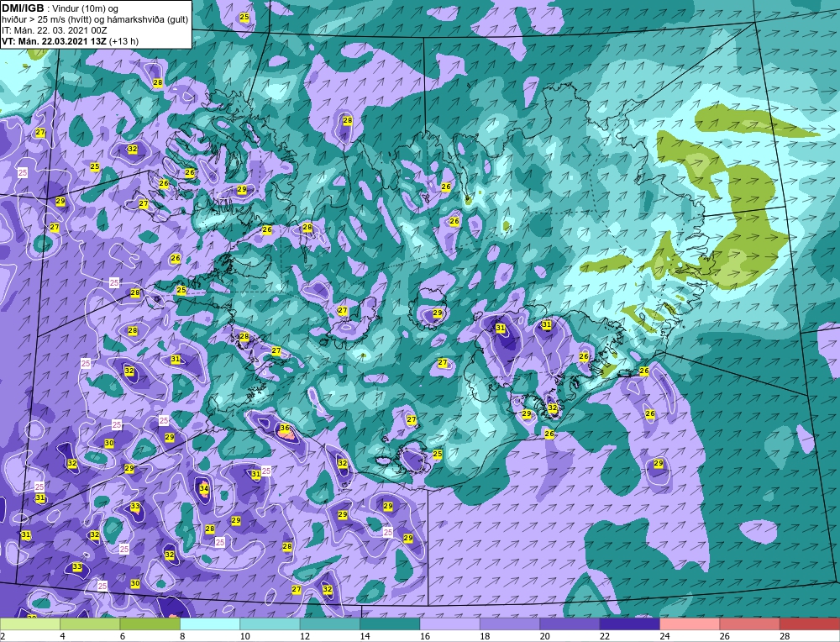Screen dimensions: 840x642
Task: Click the 4–6 m/s green legend swatch
Action: tap(90, 624)
